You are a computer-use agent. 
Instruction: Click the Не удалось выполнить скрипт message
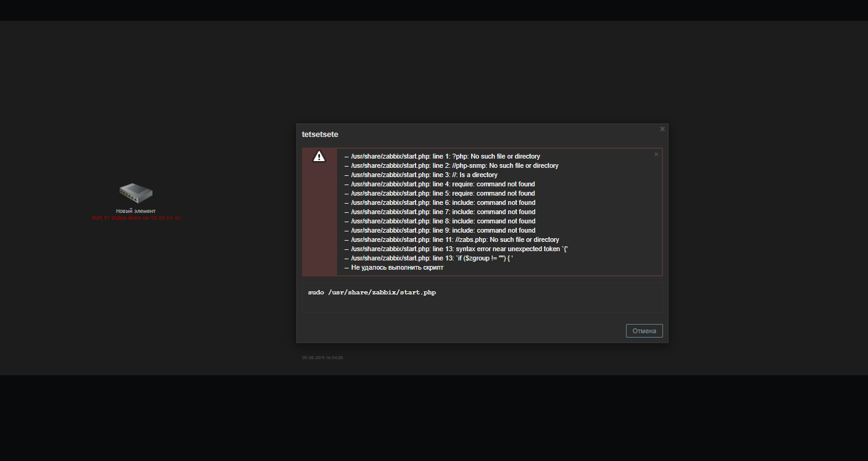(x=393, y=267)
